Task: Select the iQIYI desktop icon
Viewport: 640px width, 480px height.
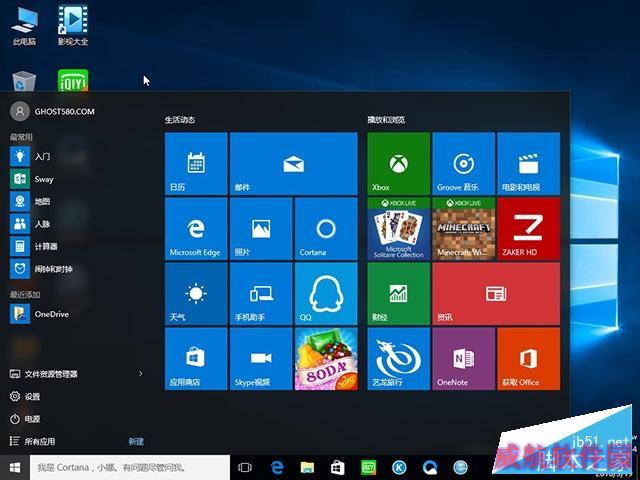Action: coord(73,80)
